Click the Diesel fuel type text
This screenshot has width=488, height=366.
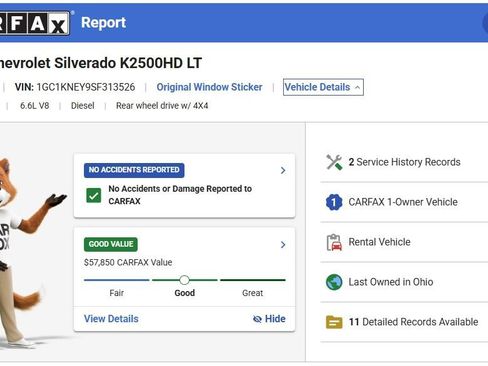tap(83, 106)
